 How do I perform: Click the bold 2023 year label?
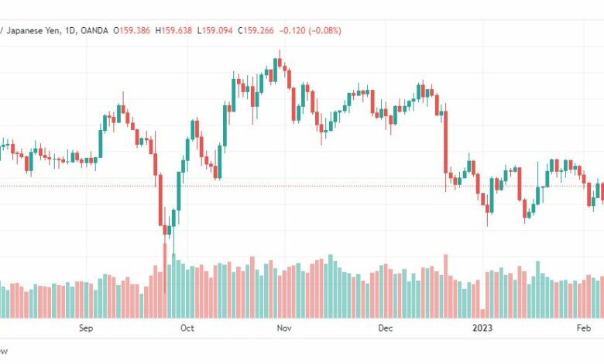(482, 328)
